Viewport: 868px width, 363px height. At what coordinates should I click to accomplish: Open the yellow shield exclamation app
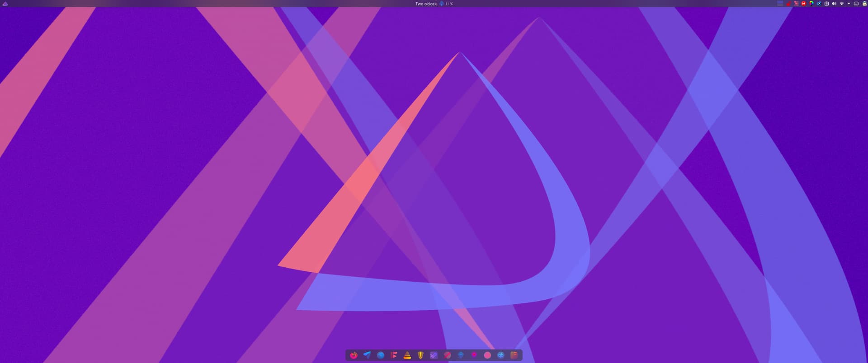(420, 355)
